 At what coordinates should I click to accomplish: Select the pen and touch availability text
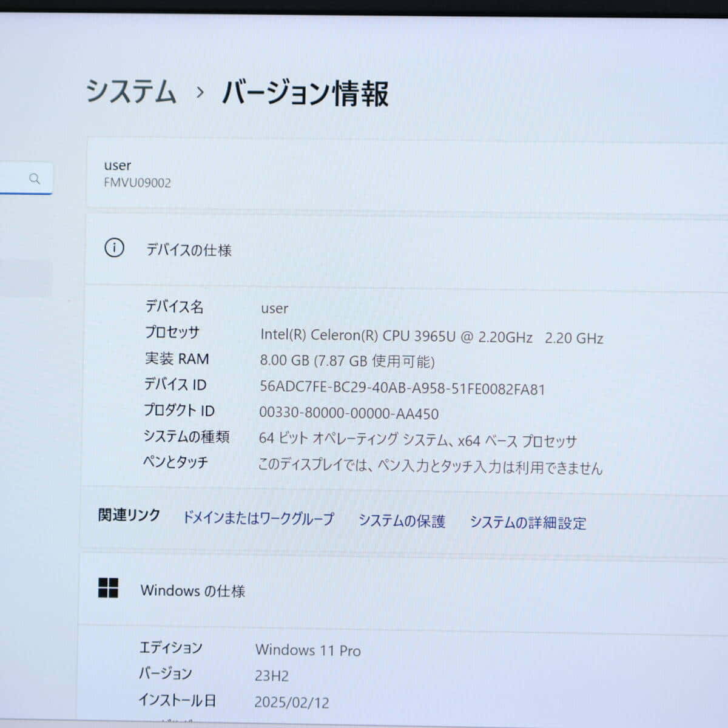click(x=430, y=466)
